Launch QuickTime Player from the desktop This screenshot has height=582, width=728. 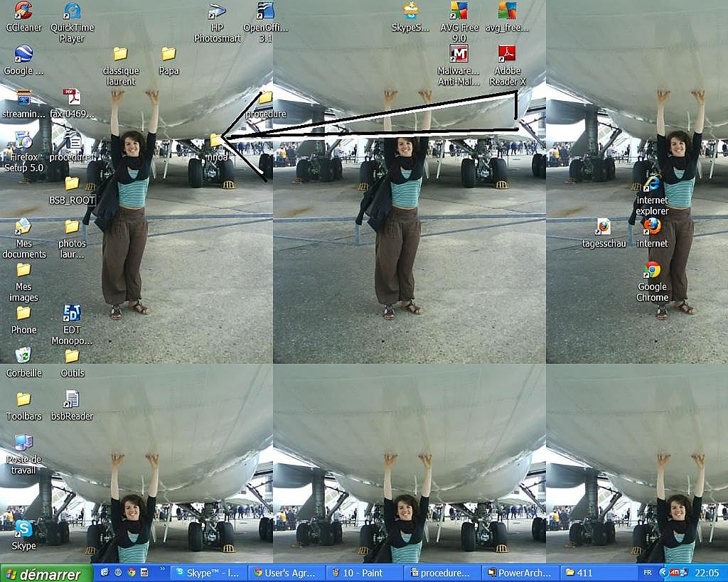click(72, 22)
